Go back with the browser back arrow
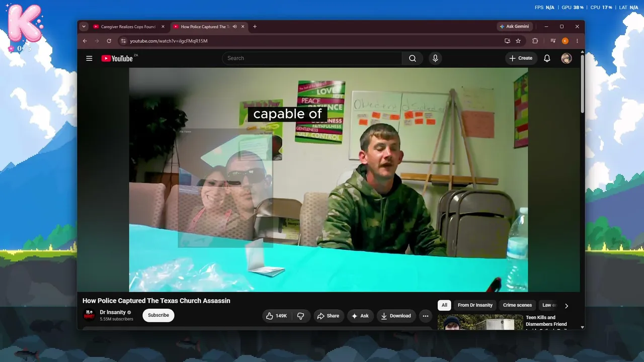644x362 pixels. [85, 41]
